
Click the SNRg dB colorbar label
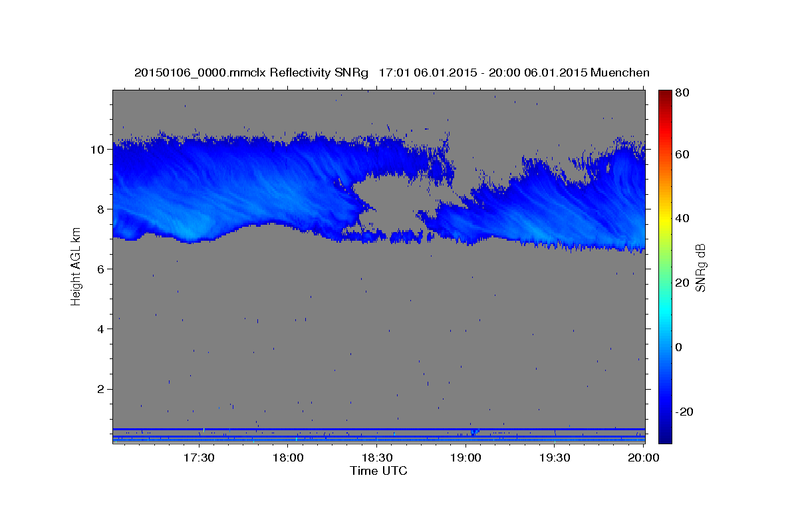(x=700, y=267)
